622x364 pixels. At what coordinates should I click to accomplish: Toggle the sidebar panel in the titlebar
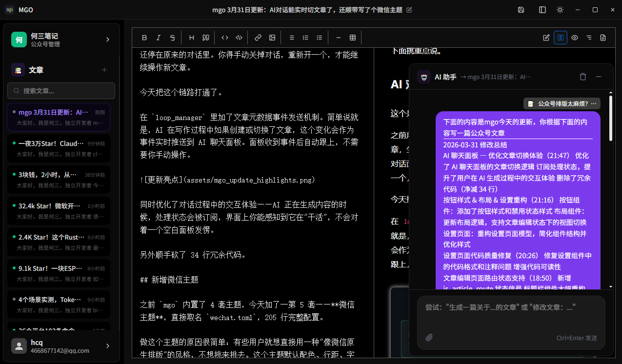click(542, 9)
